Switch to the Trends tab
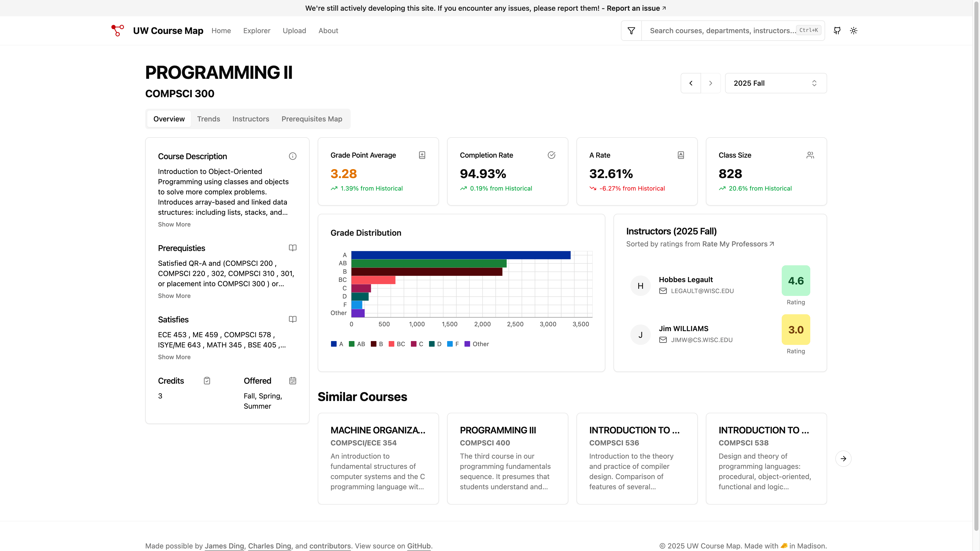Viewport: 980px width, 551px height. click(x=209, y=119)
